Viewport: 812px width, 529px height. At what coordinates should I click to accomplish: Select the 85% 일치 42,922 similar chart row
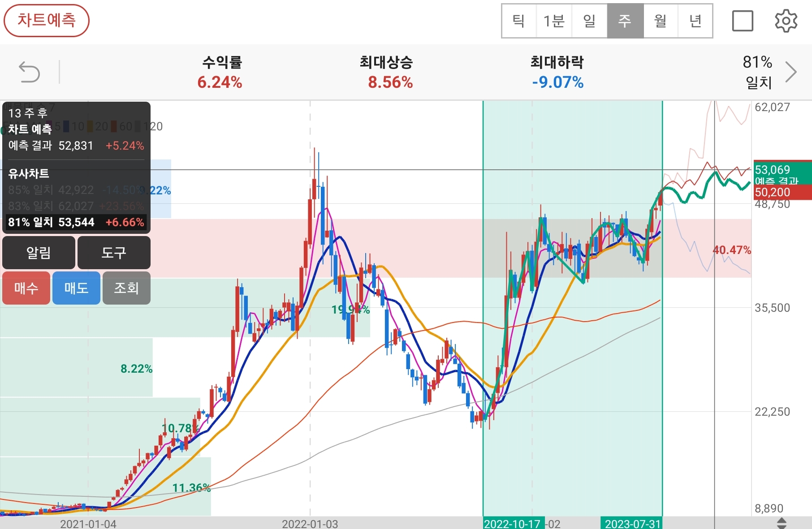click(76, 190)
